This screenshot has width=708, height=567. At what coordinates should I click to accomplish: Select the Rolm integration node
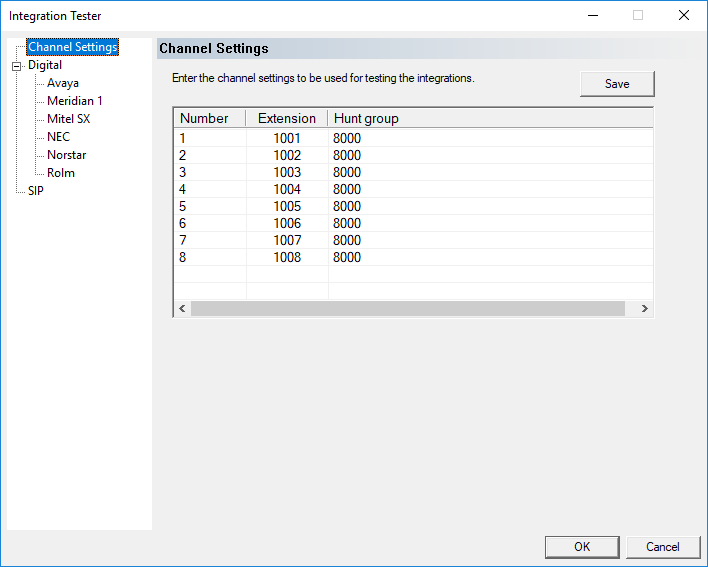point(60,173)
